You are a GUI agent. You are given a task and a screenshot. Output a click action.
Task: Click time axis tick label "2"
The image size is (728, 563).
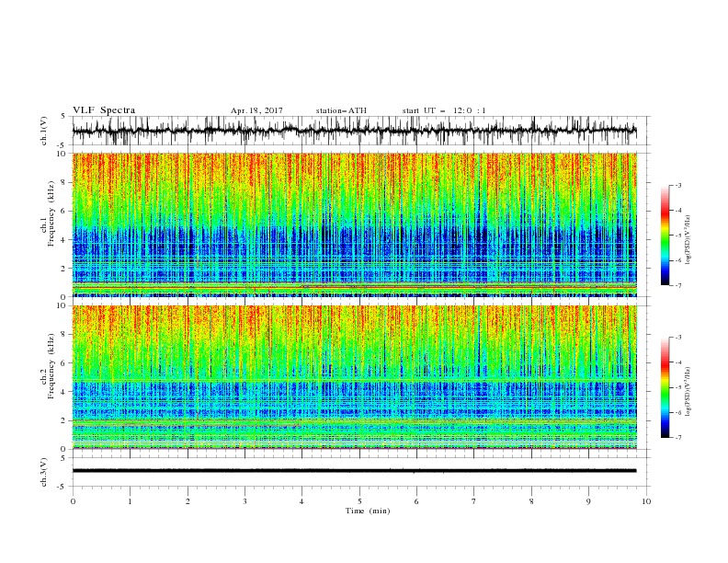(188, 501)
